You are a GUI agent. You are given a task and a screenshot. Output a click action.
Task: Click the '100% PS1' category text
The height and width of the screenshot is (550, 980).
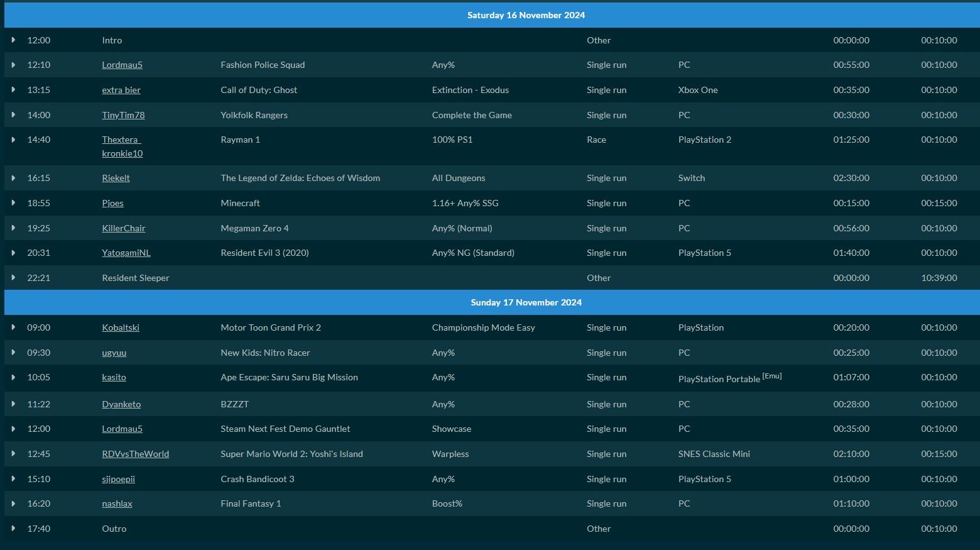coord(452,140)
